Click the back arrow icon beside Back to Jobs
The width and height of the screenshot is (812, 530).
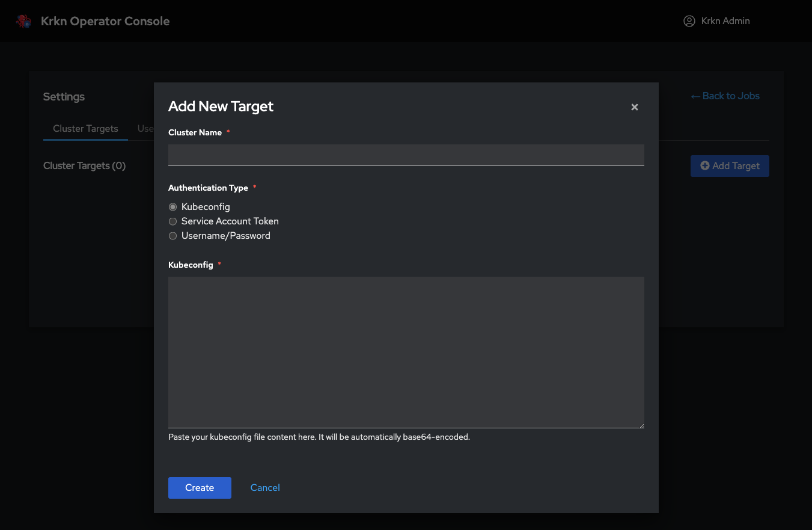[x=695, y=96]
